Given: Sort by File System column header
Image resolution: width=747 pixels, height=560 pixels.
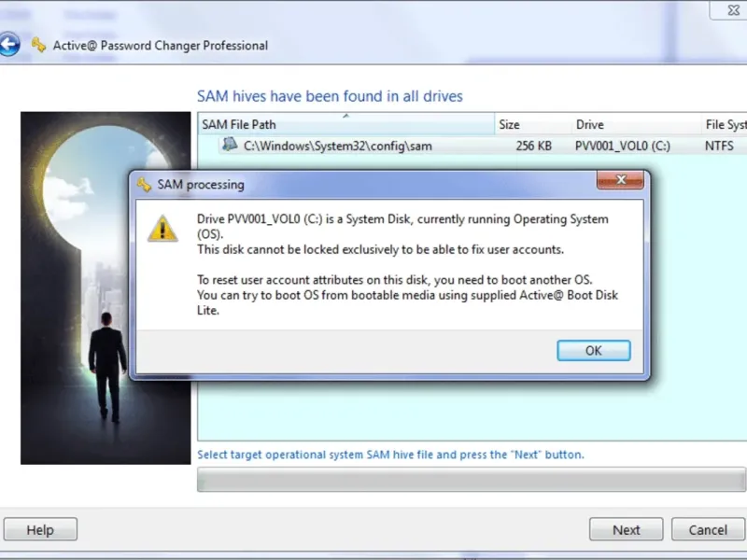Looking at the screenshot, I should [725, 124].
